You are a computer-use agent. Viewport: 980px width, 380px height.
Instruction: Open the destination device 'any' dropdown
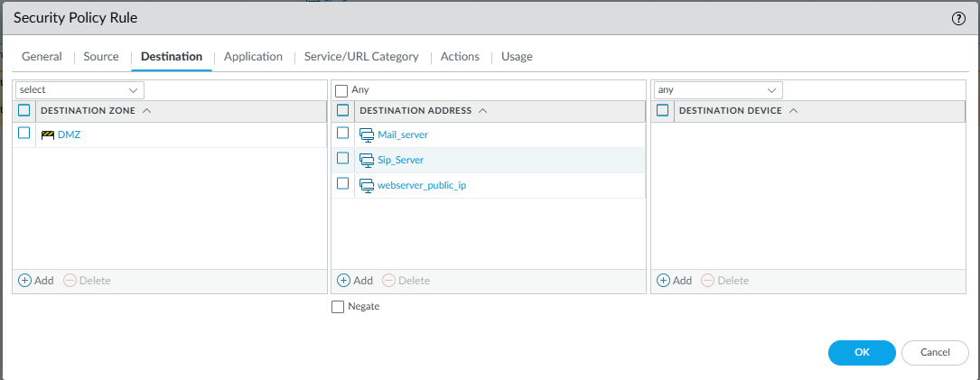coord(717,90)
